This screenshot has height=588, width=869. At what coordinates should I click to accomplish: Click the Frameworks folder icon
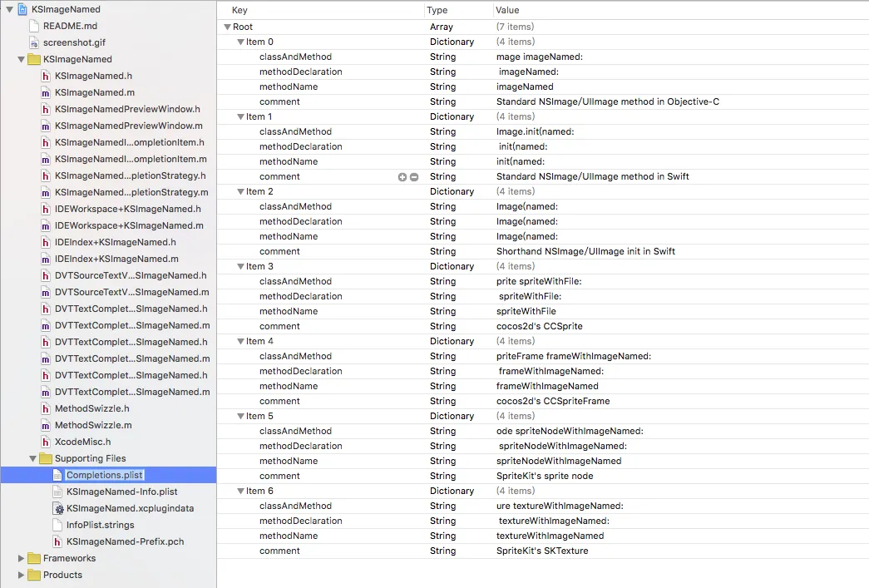[34, 558]
